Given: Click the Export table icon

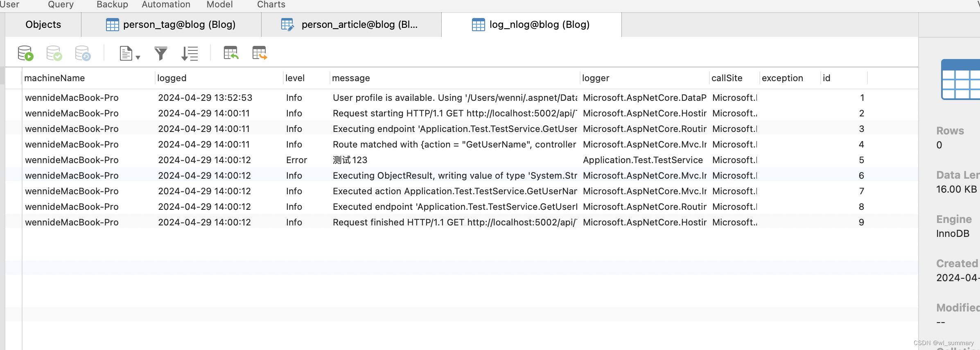Looking at the screenshot, I should 260,53.
